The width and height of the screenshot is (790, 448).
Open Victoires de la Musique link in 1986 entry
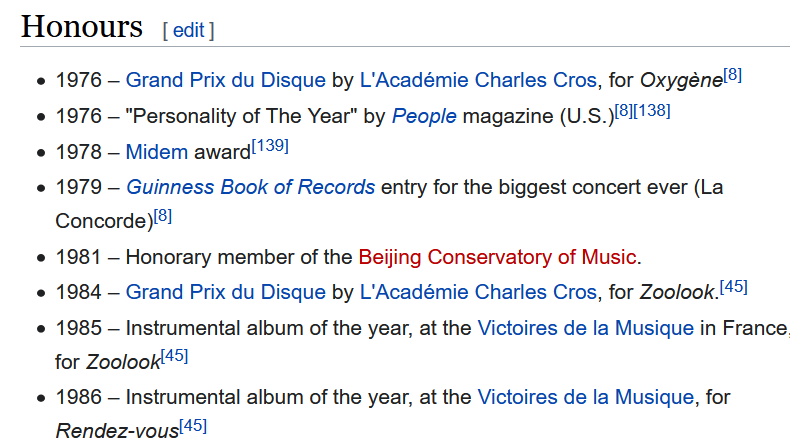coord(585,397)
